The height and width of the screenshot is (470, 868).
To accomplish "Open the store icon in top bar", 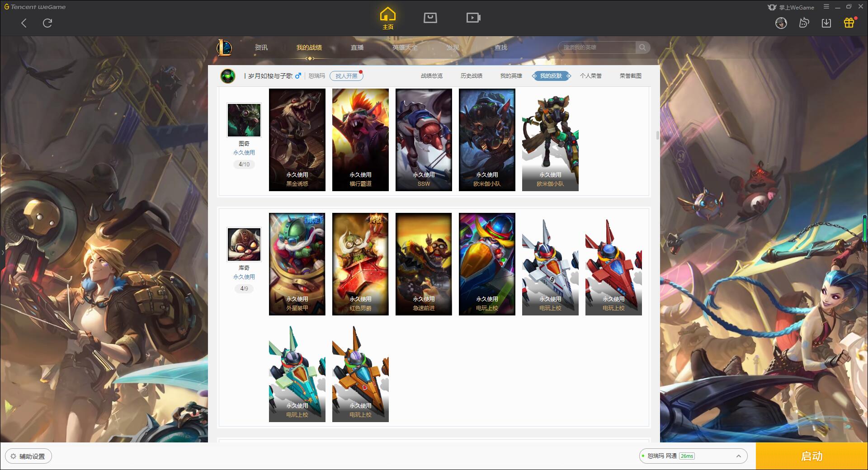I will pos(430,18).
